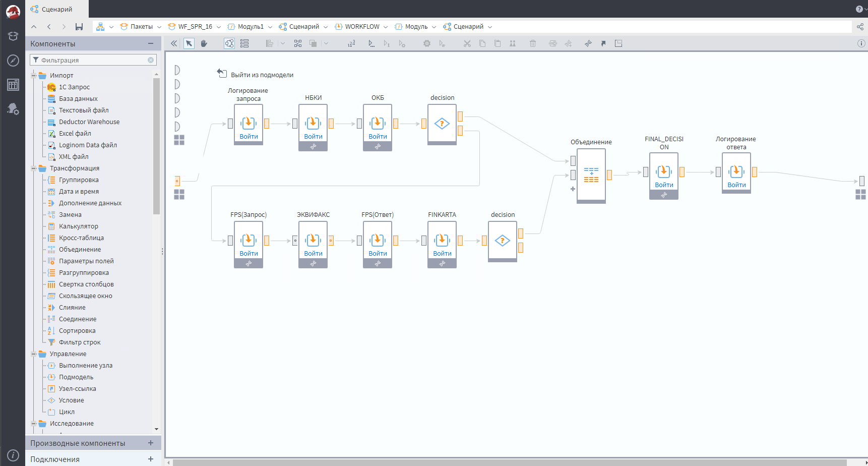
Task: Select the hand pan tool
Action: [x=204, y=43]
